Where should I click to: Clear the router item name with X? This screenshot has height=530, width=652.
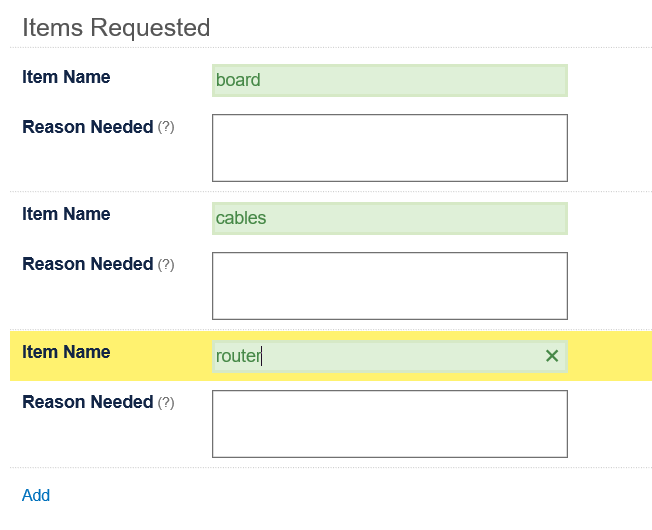(x=552, y=356)
